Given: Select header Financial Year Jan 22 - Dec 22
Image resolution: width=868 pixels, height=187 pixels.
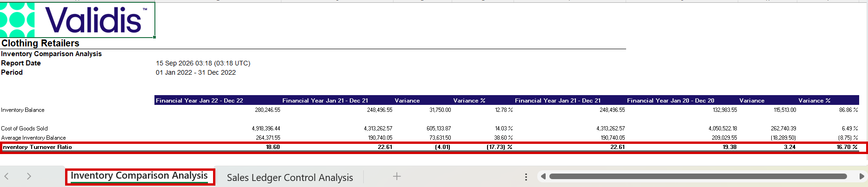Looking at the screenshot, I should pos(200,100).
